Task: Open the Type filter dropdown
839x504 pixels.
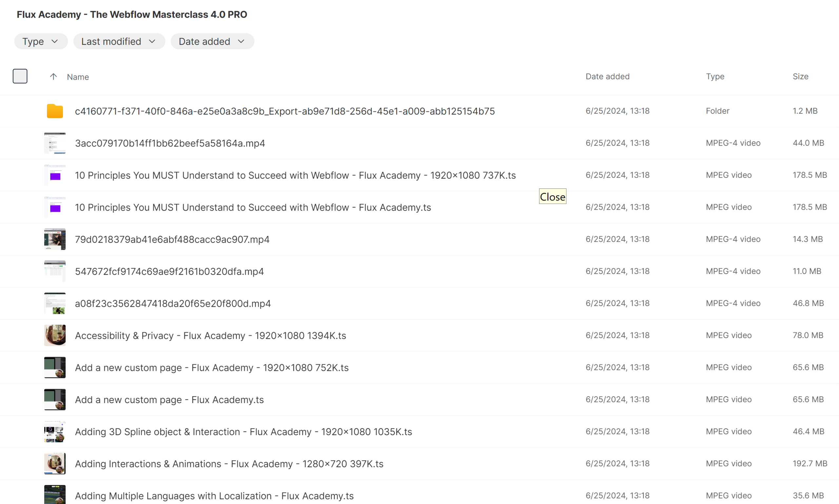Action: pyautogui.click(x=40, y=41)
